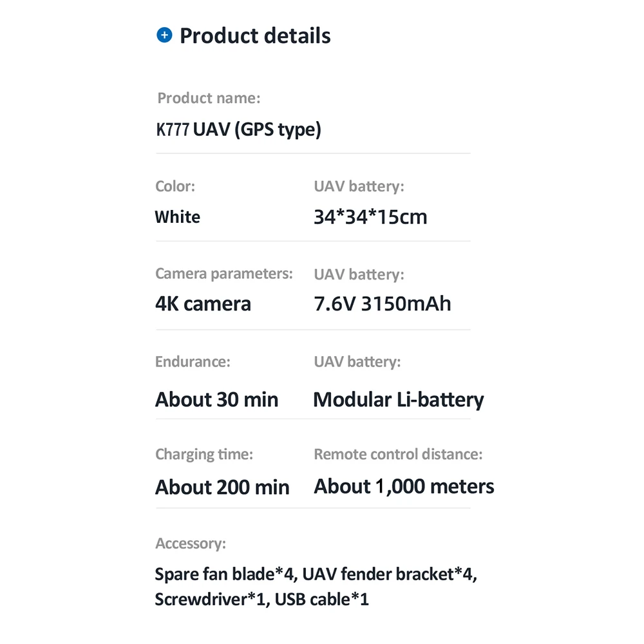The image size is (644, 644).
Task: Click the Spare fan blade*4 accessory text
Action: point(225,574)
